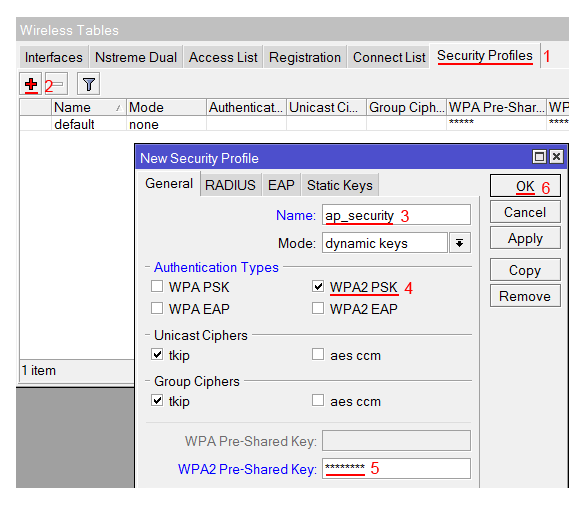Screen dimensions: 587x506
Task: Uncheck the WPA2 PSK checkbox
Action: click(x=318, y=287)
